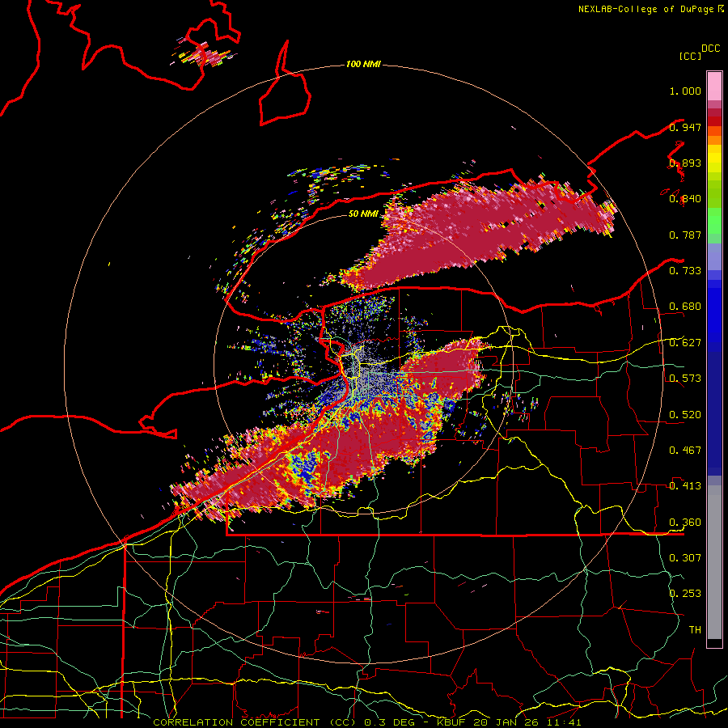Click the 1.000 scale value
The width and height of the screenshot is (728, 728).
coord(685,91)
